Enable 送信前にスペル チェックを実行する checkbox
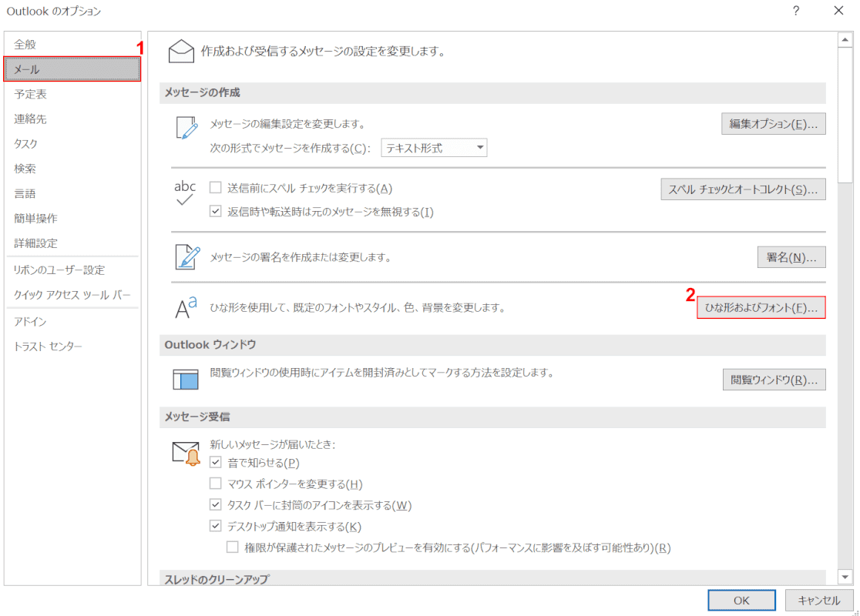Screen dimensions: 860x616 pyautogui.click(x=216, y=188)
